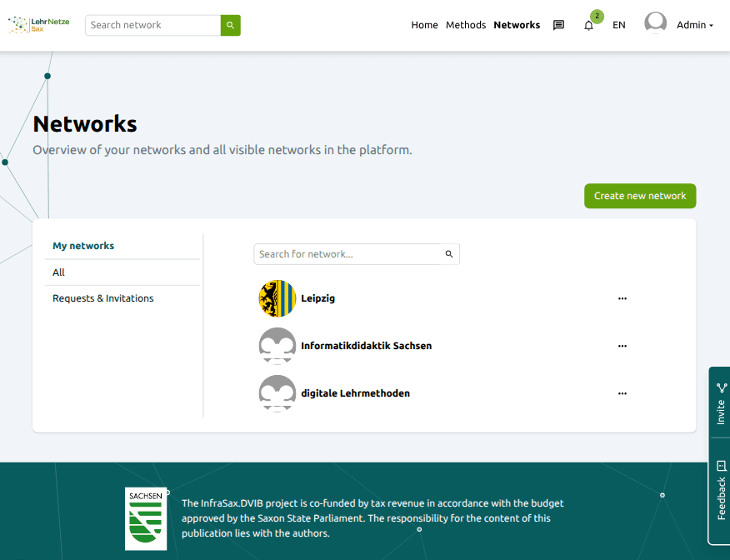Image resolution: width=730 pixels, height=560 pixels.
Task: Click the Create new network button
Action: point(640,196)
